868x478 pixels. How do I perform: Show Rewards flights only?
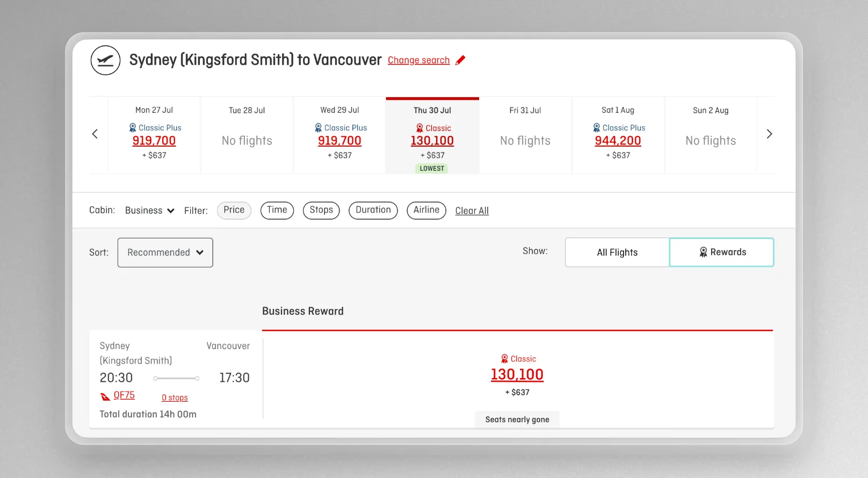[x=722, y=252]
